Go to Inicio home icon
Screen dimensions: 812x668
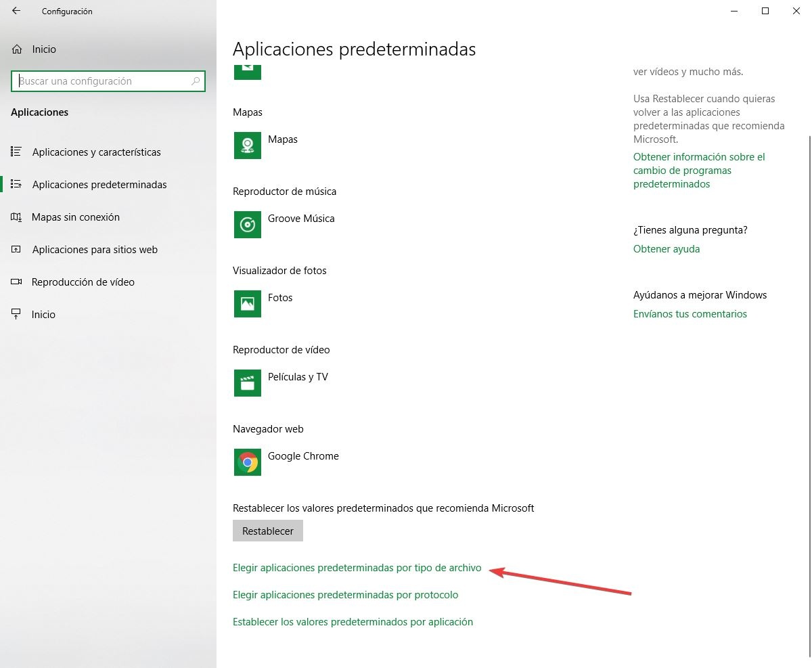[x=17, y=49]
